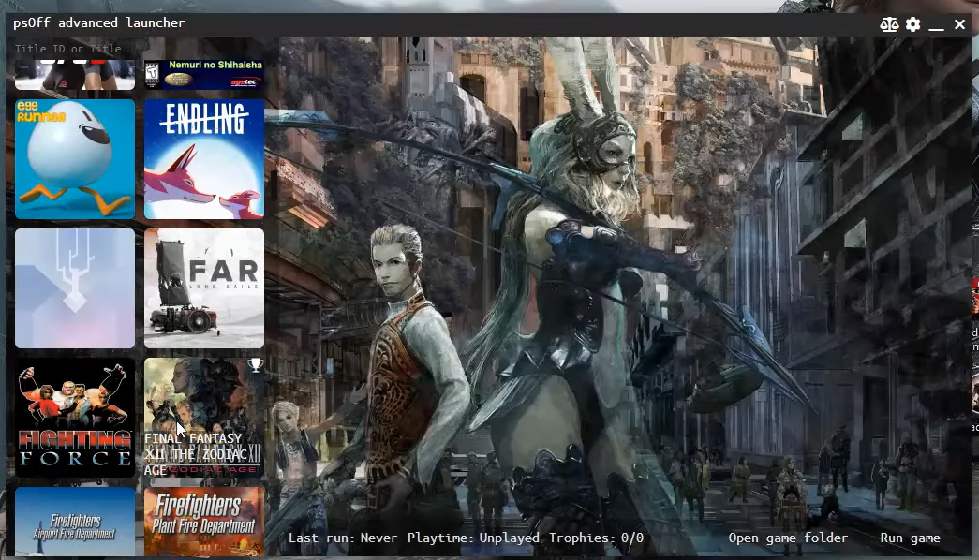The image size is (979, 560).
Task: Select Firefighters Airport Fire Department cover
Action: click(75, 522)
